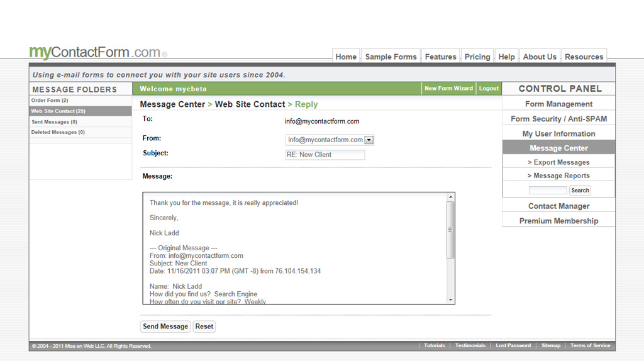
Task: Click the Logout button
Action: [x=489, y=88]
